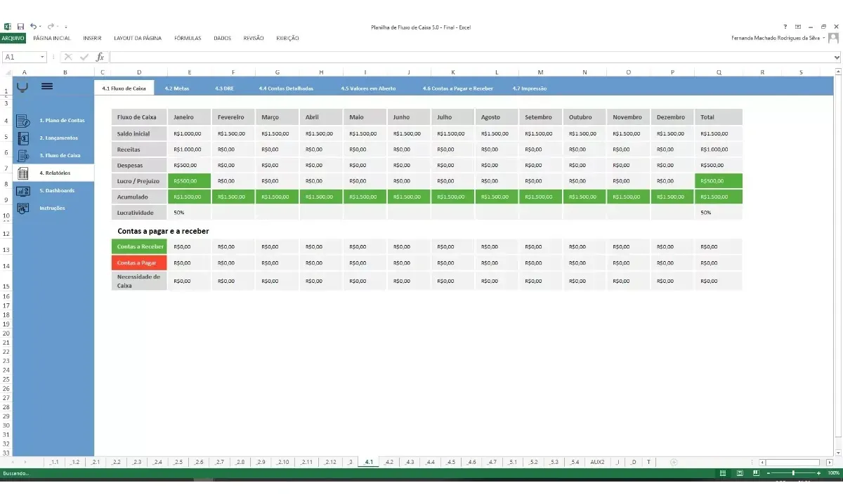Open the Insert Function fx dialog
This screenshot has width=843, height=504.
[x=100, y=57]
